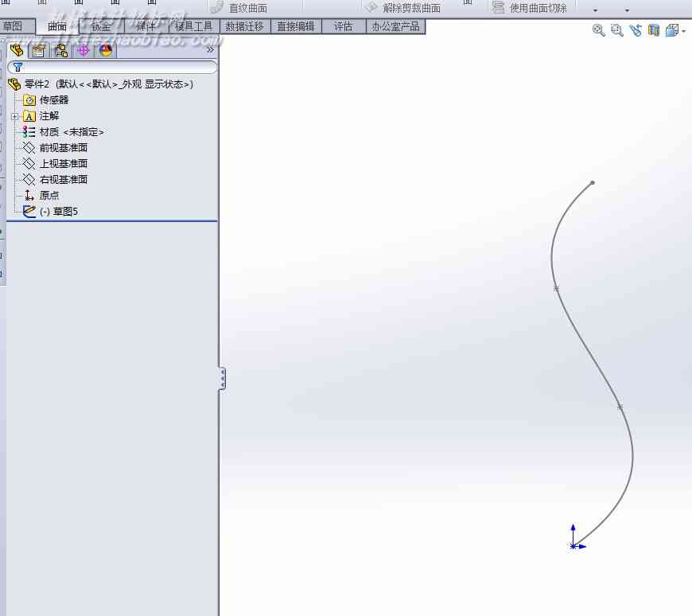Click the Section View icon
This screenshot has width=692, height=616.
tap(654, 30)
